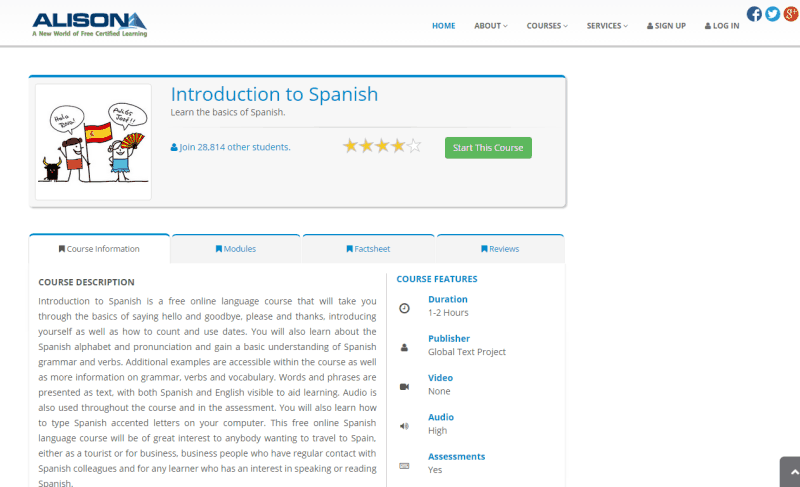Click the Global Text Project publisher name

click(x=467, y=352)
